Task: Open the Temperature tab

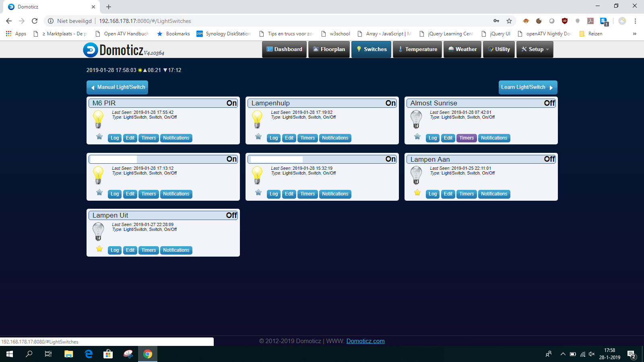Action: tap(417, 49)
